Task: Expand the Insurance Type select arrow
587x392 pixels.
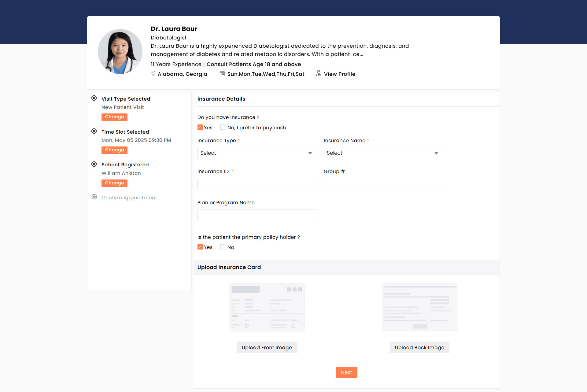Action: coord(310,153)
